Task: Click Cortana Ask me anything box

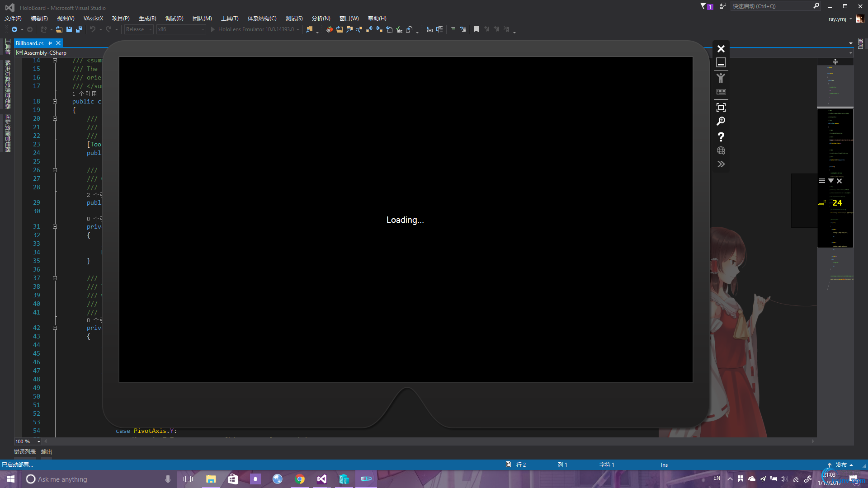Action: pos(99,479)
